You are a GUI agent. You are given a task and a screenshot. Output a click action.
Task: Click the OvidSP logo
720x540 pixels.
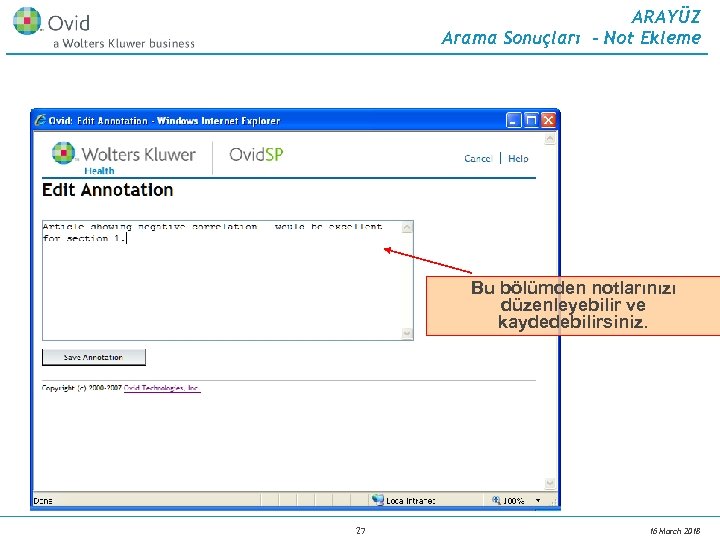coord(256,154)
